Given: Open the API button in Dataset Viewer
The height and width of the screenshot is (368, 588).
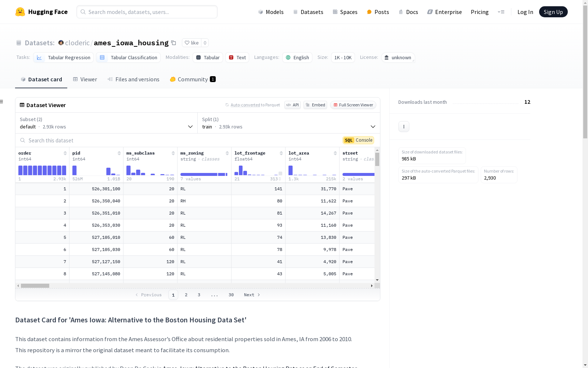Looking at the screenshot, I should (293, 105).
